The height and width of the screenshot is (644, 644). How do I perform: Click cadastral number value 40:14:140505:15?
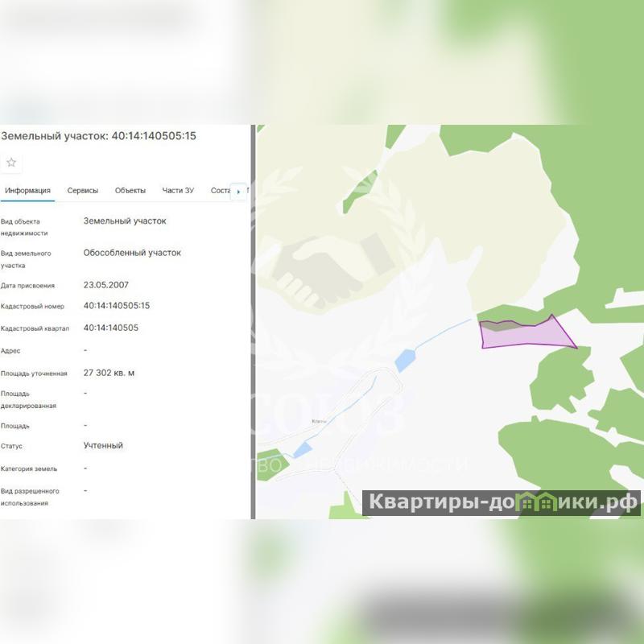pos(117,306)
